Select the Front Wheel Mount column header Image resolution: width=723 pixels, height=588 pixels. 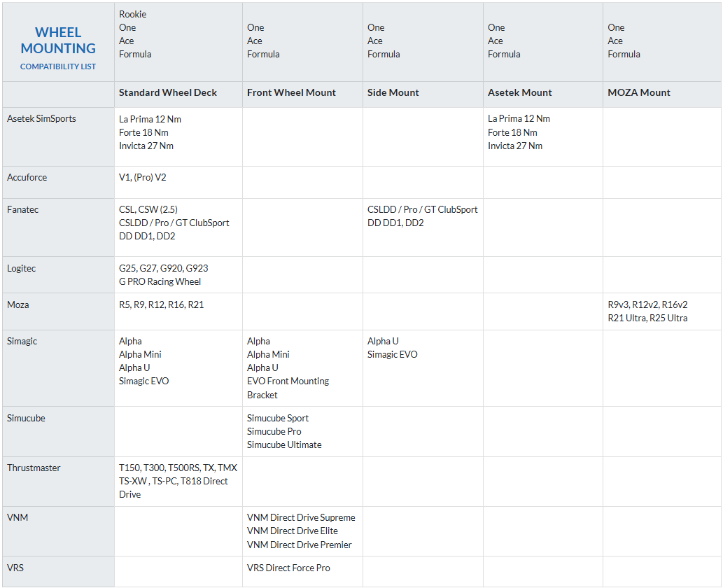tap(291, 92)
